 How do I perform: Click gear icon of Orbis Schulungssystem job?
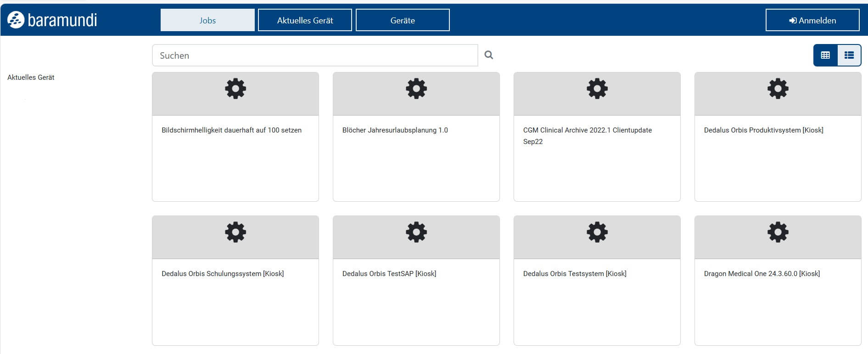pos(235,232)
